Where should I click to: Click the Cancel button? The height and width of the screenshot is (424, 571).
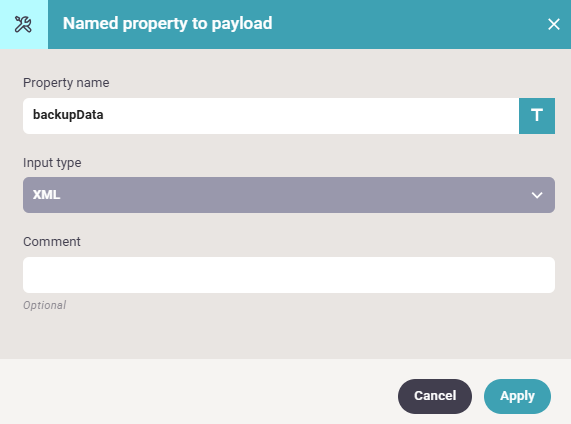[435, 396]
